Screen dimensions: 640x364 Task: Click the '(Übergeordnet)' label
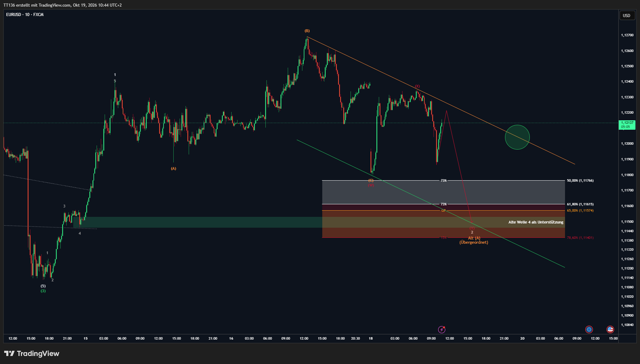[474, 242]
